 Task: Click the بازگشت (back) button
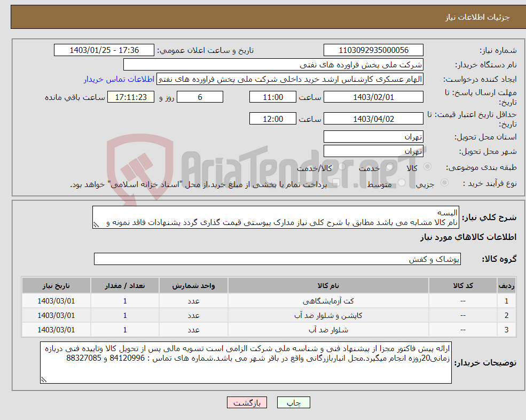tap(247, 402)
